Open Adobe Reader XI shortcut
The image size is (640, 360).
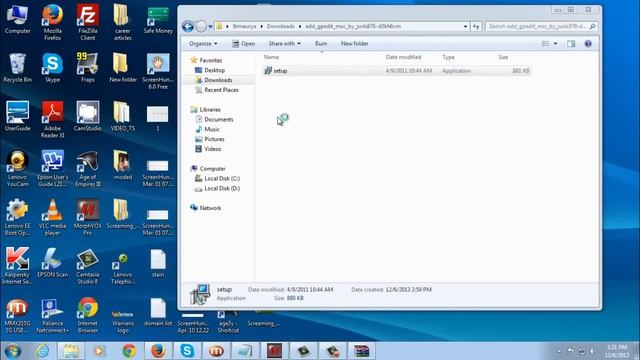(52, 119)
